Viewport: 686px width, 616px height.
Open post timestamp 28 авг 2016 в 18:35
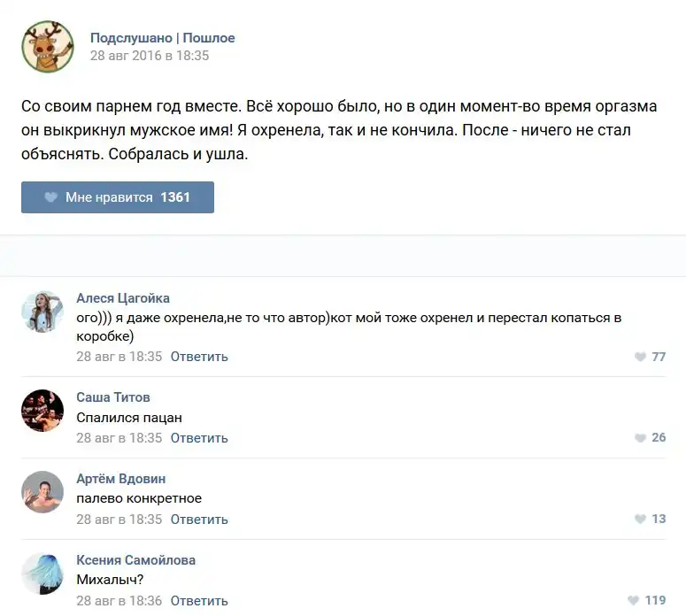pyautogui.click(x=149, y=56)
